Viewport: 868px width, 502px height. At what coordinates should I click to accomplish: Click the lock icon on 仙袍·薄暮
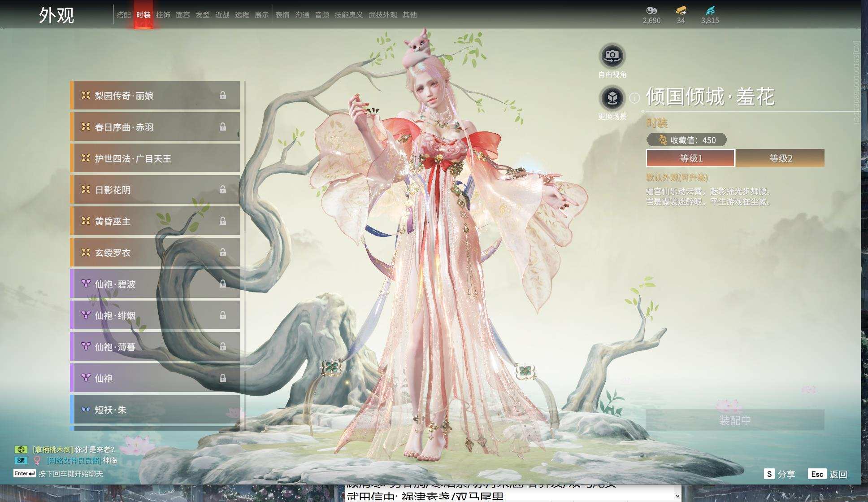click(x=222, y=347)
